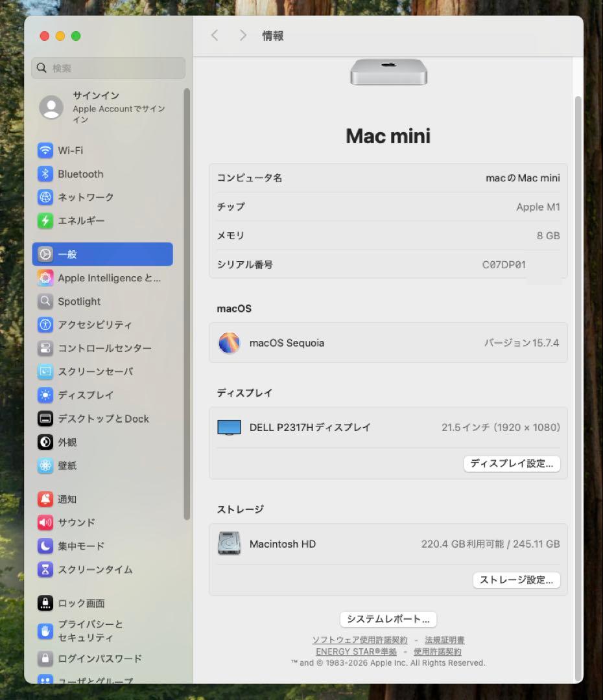Select the プライバシーとセキュリティ hand icon

(45, 631)
